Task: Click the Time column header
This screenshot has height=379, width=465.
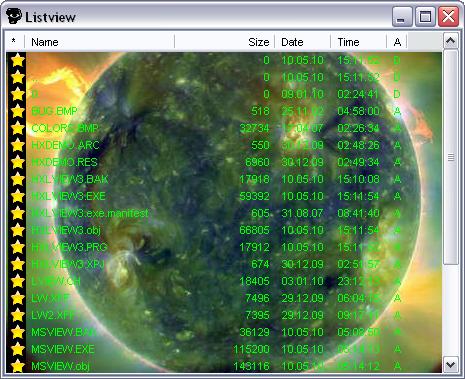Action: tap(359, 42)
